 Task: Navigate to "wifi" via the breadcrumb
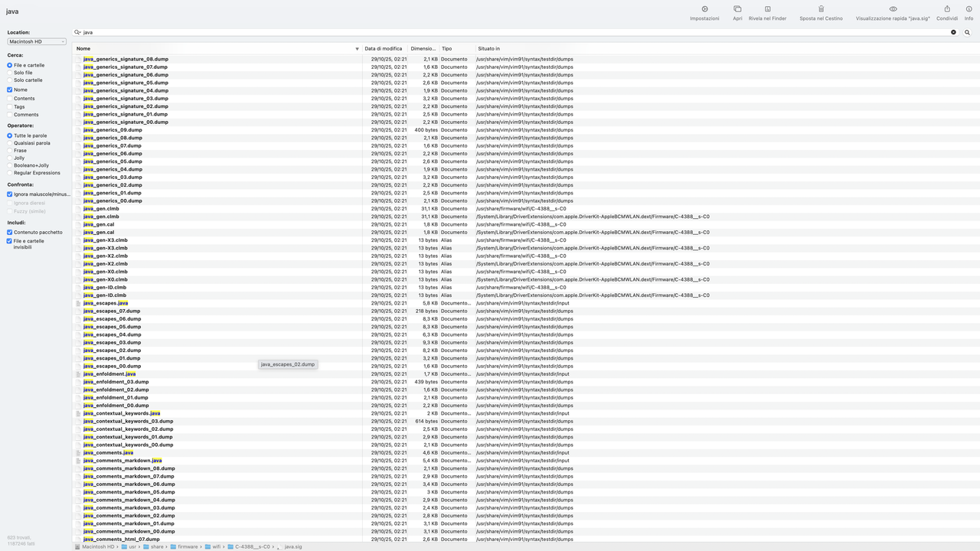[x=217, y=547]
